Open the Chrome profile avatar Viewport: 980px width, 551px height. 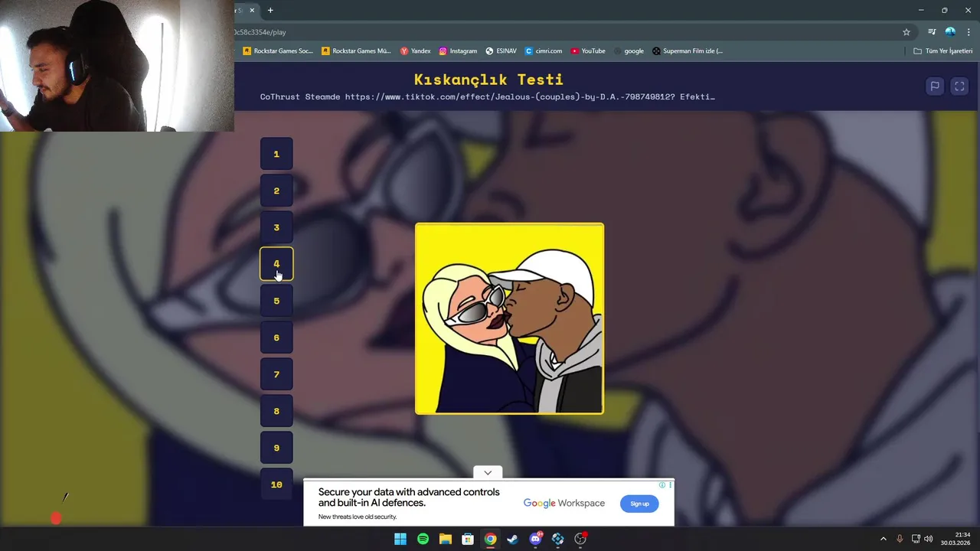tap(950, 32)
